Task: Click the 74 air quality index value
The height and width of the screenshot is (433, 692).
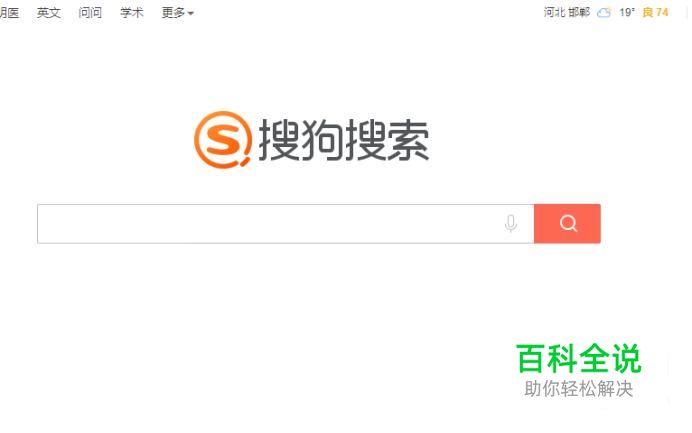Action: [x=662, y=12]
